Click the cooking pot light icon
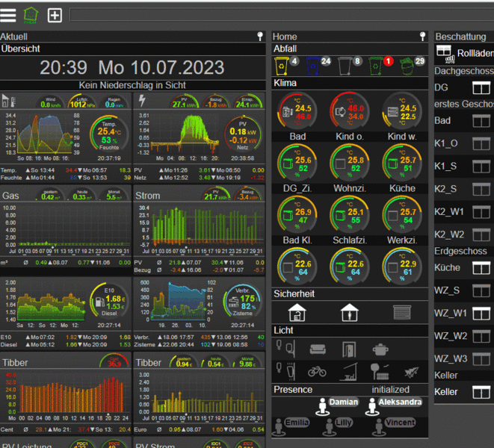 [382, 349]
